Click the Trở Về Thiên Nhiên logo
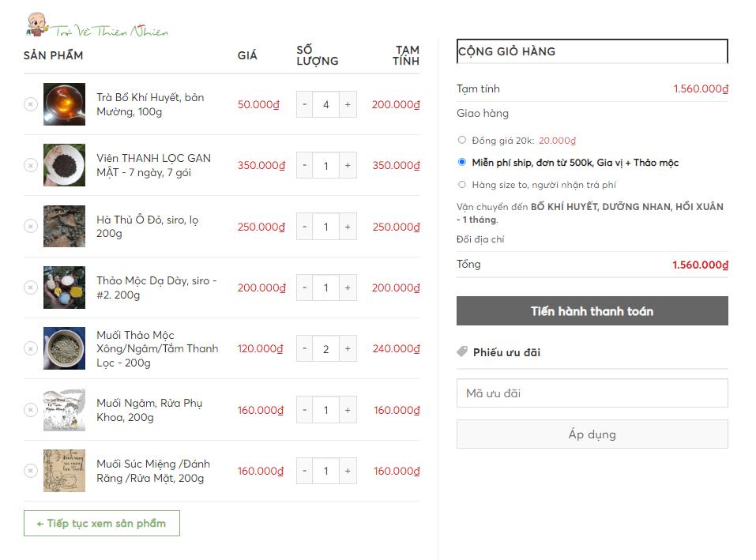 click(x=97, y=25)
